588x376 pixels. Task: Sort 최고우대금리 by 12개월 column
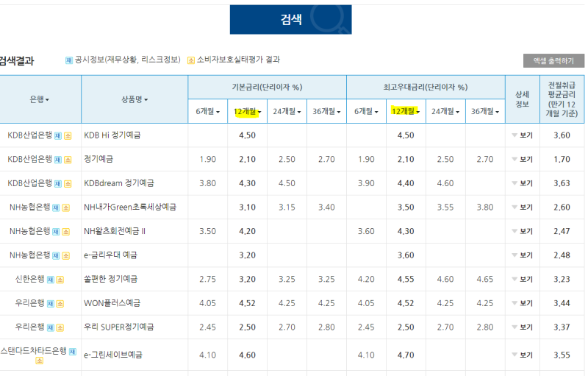pyautogui.click(x=406, y=111)
